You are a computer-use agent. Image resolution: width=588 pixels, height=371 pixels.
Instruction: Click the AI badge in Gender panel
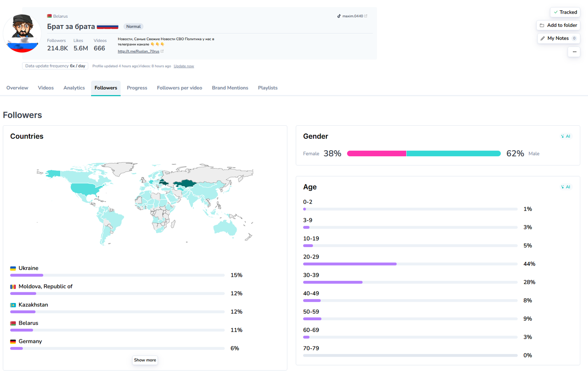tap(566, 136)
